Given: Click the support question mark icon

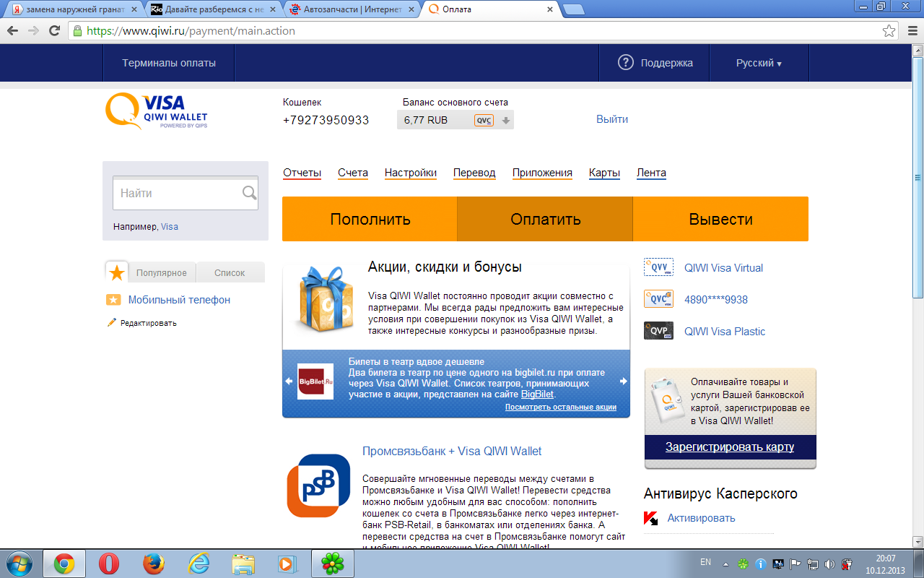Looking at the screenshot, I should tap(625, 63).
